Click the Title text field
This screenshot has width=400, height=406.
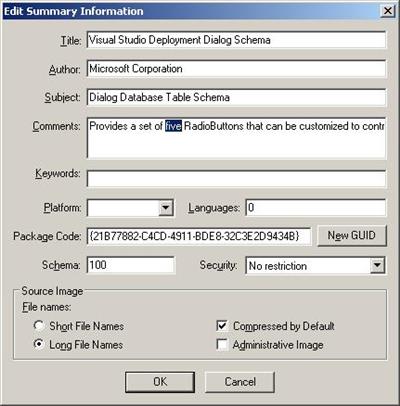point(236,40)
